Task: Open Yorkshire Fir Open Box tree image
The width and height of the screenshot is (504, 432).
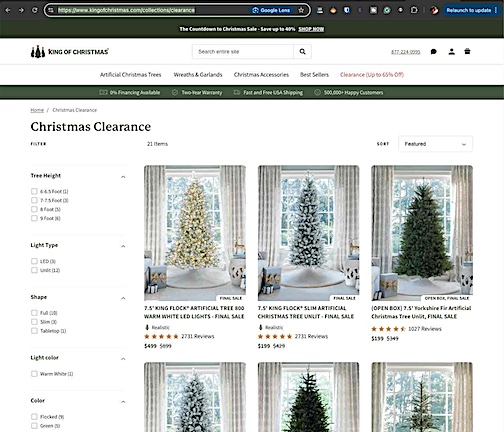Action: (x=422, y=233)
